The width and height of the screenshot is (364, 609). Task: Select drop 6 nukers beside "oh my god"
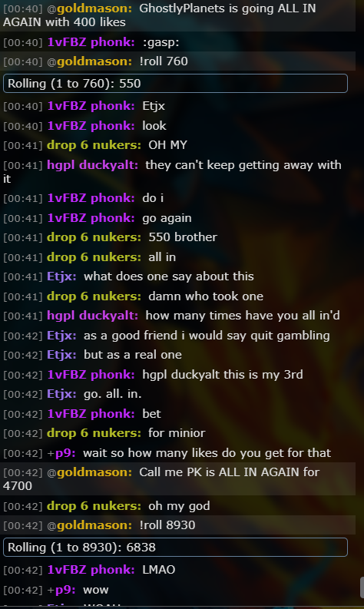[94, 506]
